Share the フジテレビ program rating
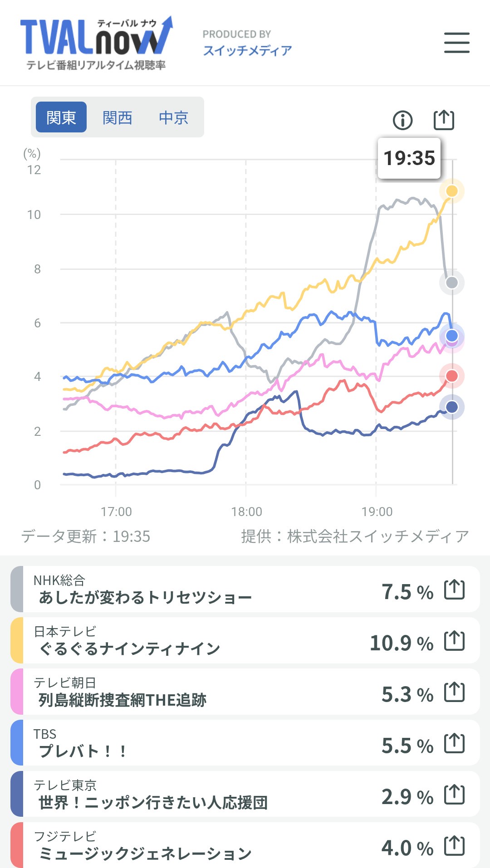The height and width of the screenshot is (868, 490). coord(454,846)
